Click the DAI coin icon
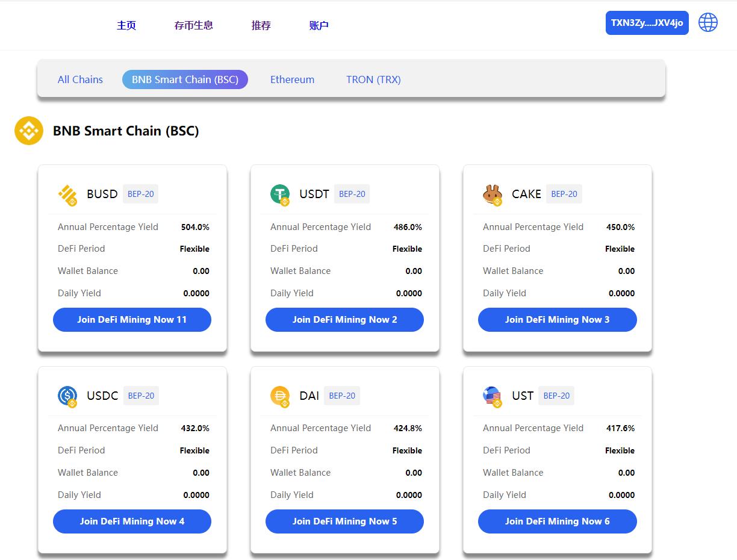The image size is (737, 560). tap(280, 396)
